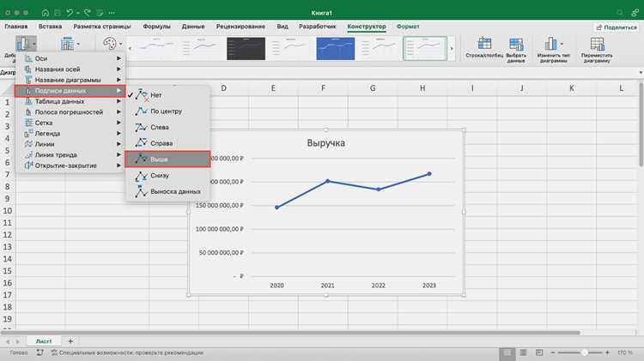
Task: Expand the 'Название диаграммы' submenu
Action: [70, 80]
